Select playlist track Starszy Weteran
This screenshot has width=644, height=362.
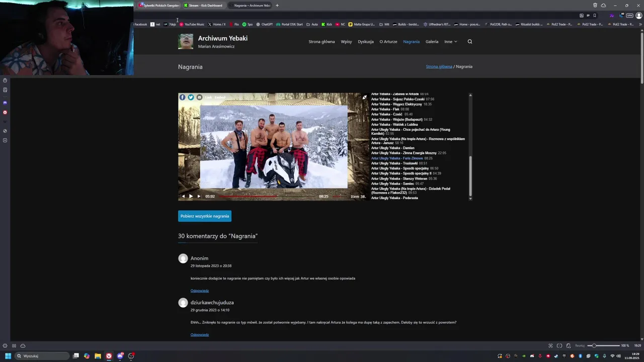[404, 178]
